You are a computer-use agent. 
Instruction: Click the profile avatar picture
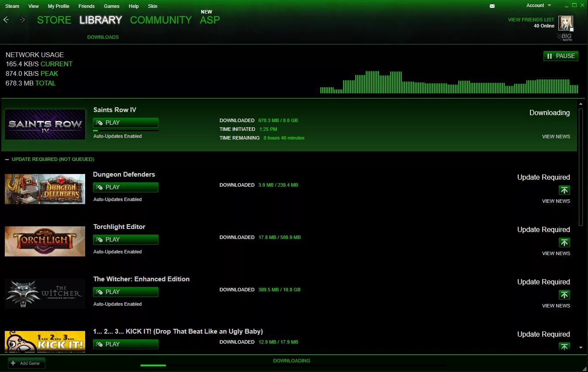(566, 23)
